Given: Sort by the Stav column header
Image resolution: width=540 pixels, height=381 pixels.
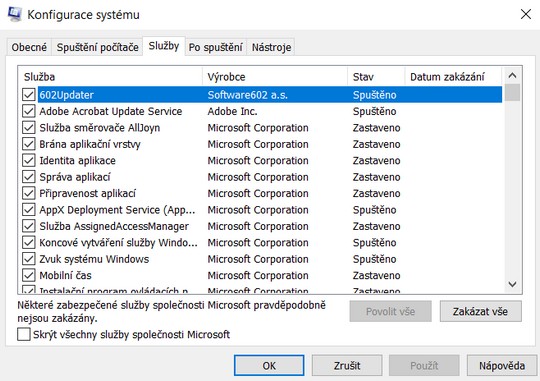Looking at the screenshot, I should pyautogui.click(x=376, y=76).
